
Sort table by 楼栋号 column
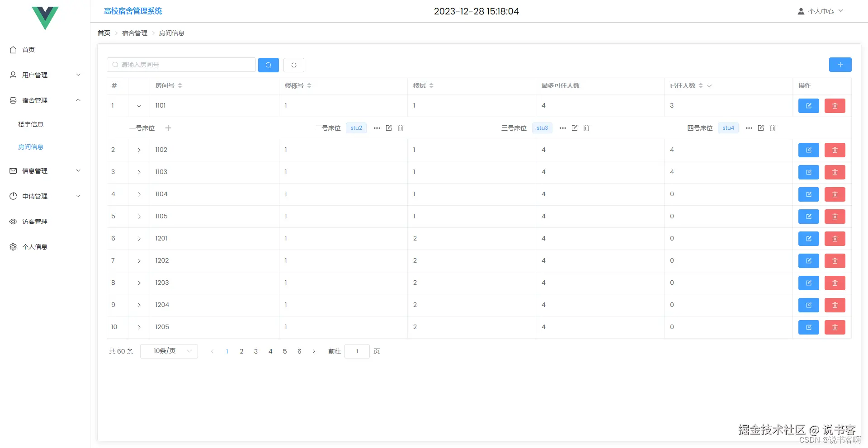(309, 85)
